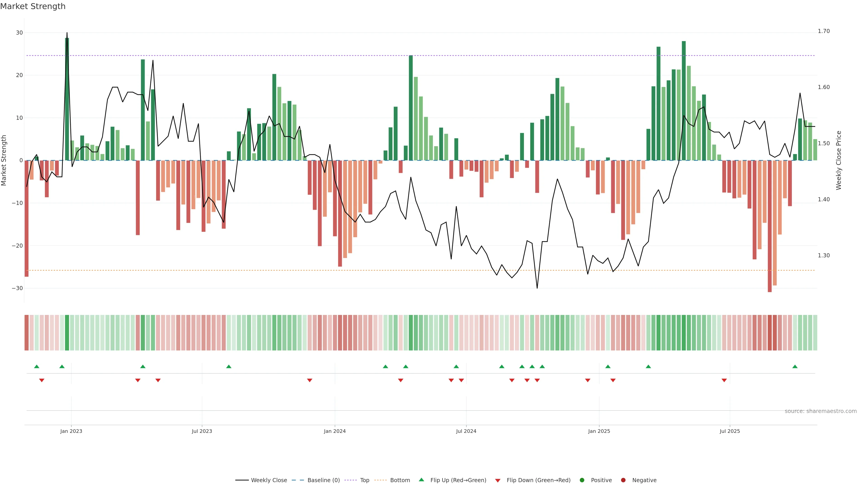Click the Flip Down red triangle legend icon

[x=498, y=480]
